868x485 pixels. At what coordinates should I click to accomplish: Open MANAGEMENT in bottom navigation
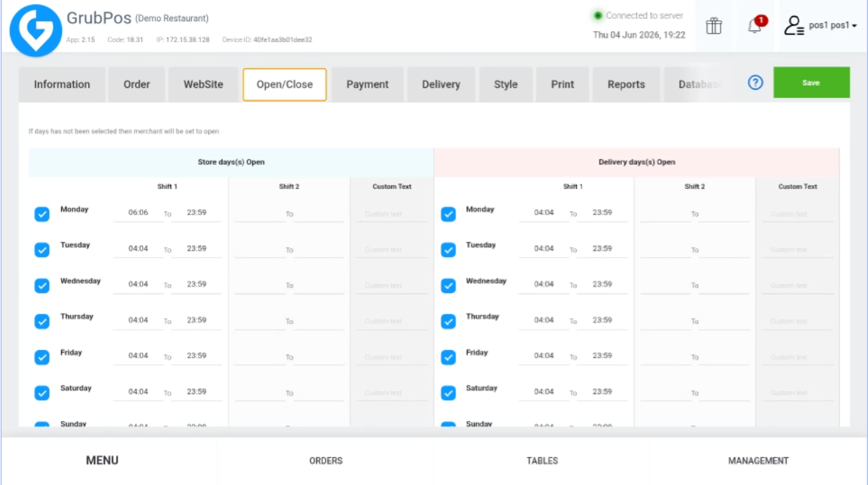point(758,460)
